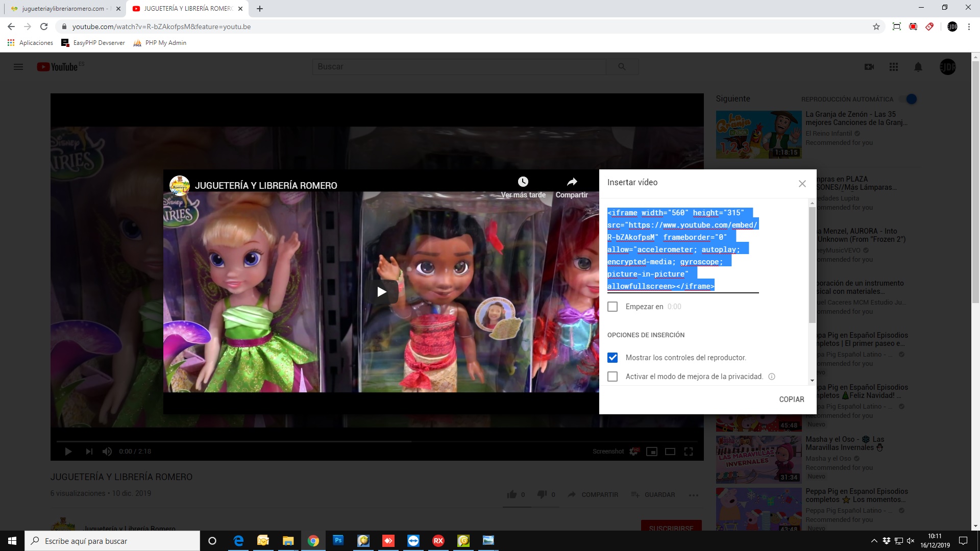Open Masha y el Oso video thumbnail
Screen dimensions: 980x551
758,459
